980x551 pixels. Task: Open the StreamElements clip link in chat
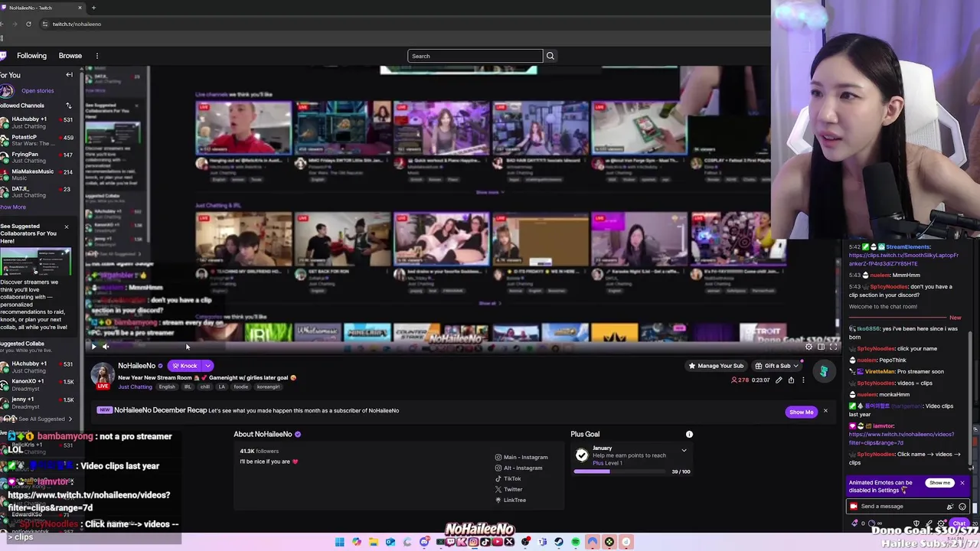903,259
